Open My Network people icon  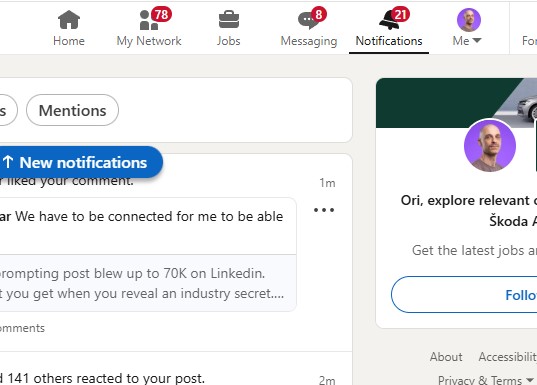[149, 20]
